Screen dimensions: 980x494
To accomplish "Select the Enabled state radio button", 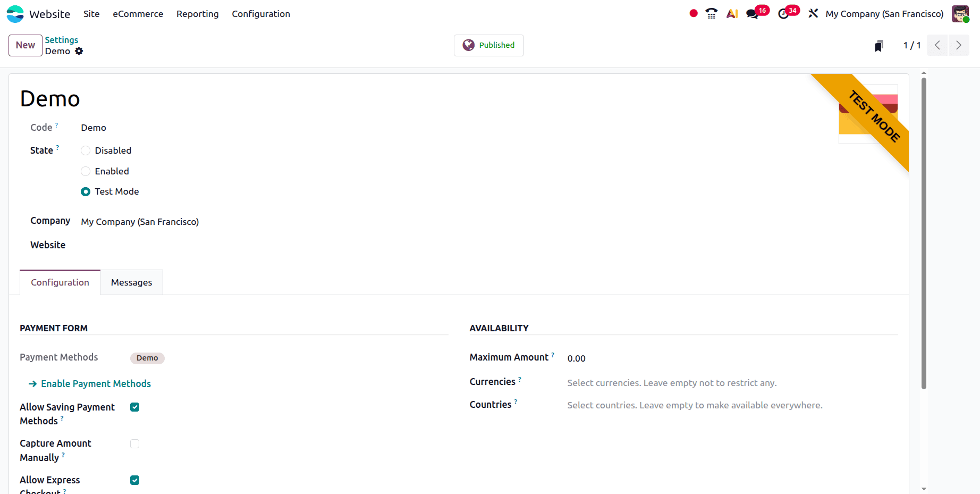I will point(86,171).
